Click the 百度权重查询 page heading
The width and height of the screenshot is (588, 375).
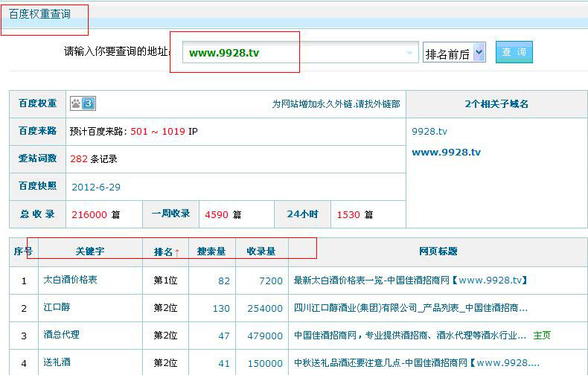click(39, 14)
